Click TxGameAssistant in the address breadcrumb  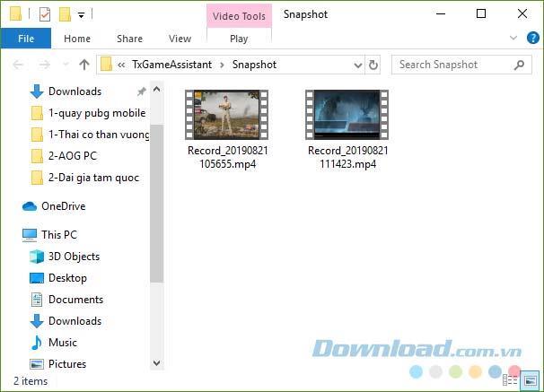coord(172,65)
